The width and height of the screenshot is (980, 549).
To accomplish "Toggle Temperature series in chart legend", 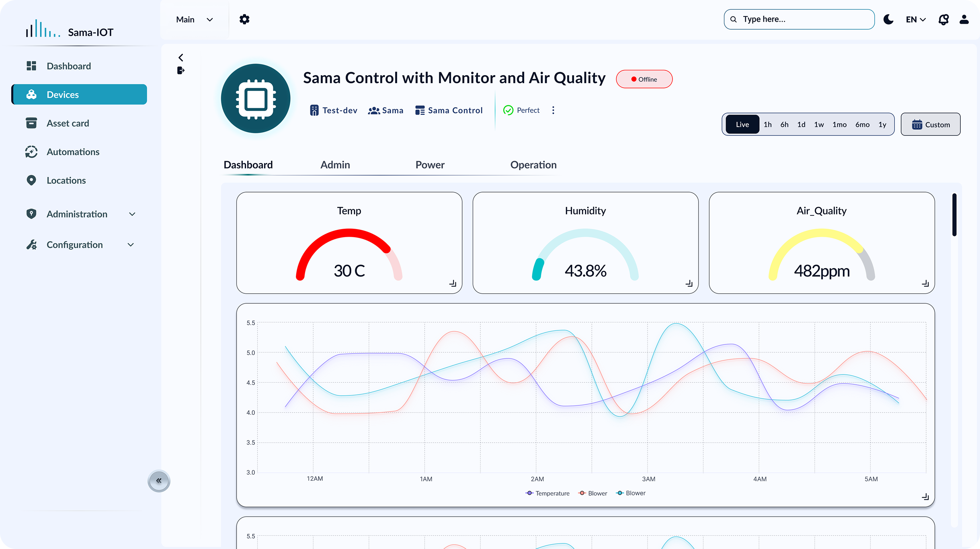I will pyautogui.click(x=547, y=493).
